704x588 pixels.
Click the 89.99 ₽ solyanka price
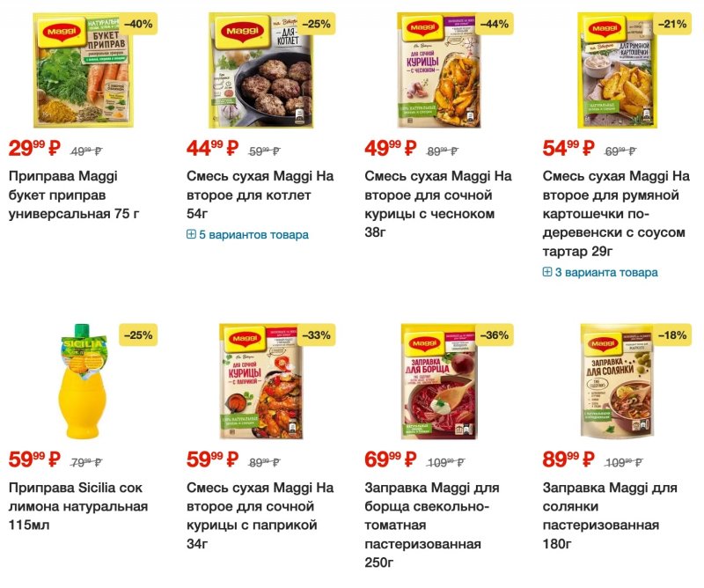(568, 459)
